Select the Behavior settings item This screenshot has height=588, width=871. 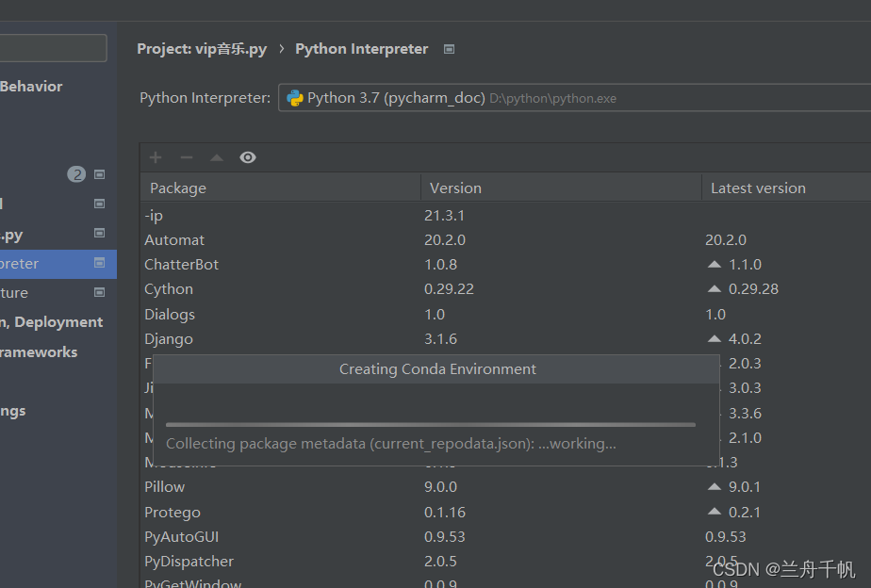(31, 87)
